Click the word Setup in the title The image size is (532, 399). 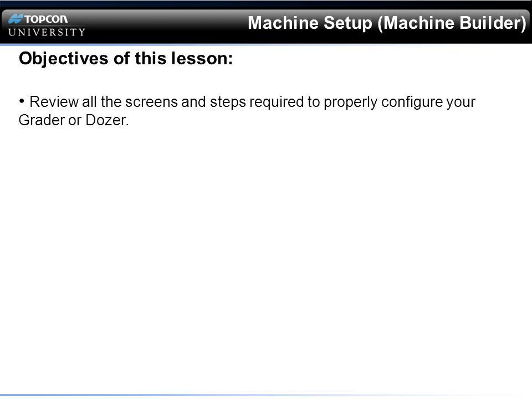click(348, 23)
